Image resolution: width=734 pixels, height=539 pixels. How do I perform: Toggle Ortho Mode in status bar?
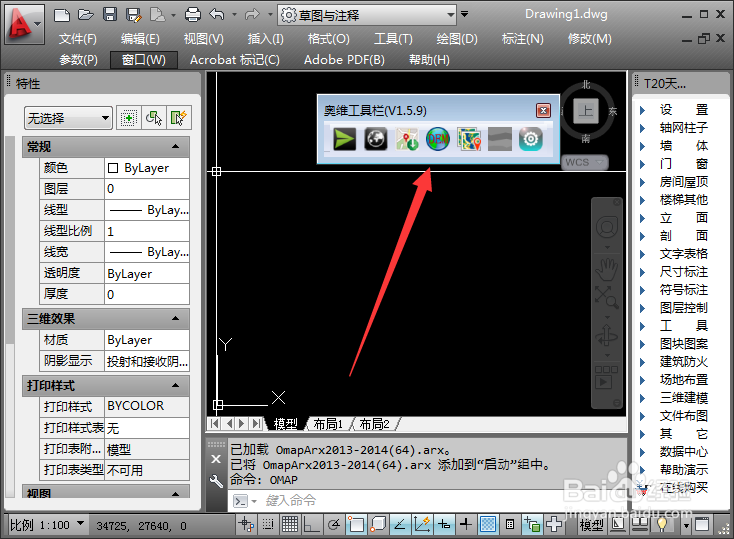coord(311,524)
